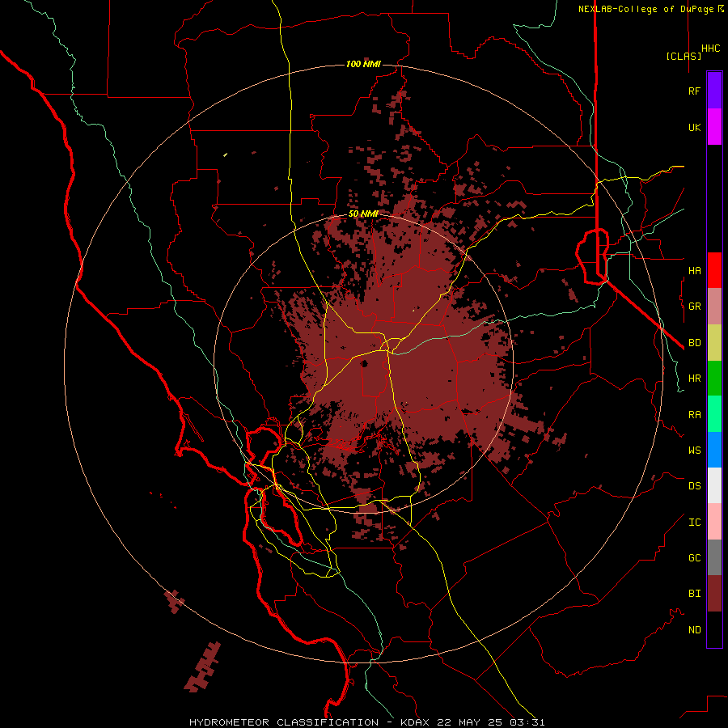Click the WS blue legend swatch
This screenshot has width=728, height=728.
(x=714, y=450)
